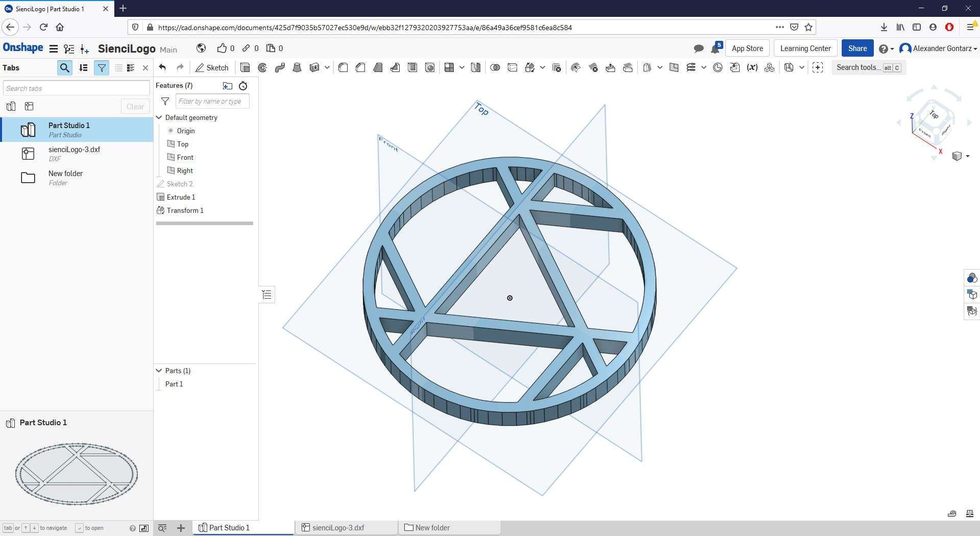
Task: Select sienciLogo-3.dxf in the Tabs list
Action: coord(77,154)
